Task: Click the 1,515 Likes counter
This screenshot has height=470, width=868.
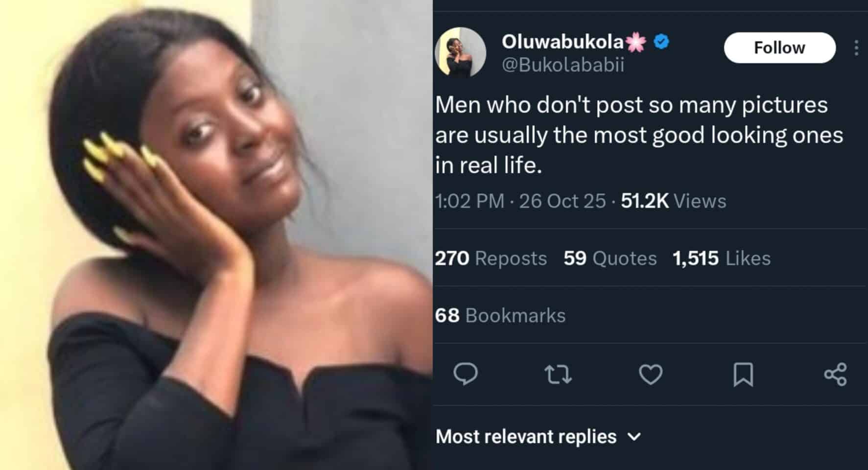Action: click(x=721, y=258)
